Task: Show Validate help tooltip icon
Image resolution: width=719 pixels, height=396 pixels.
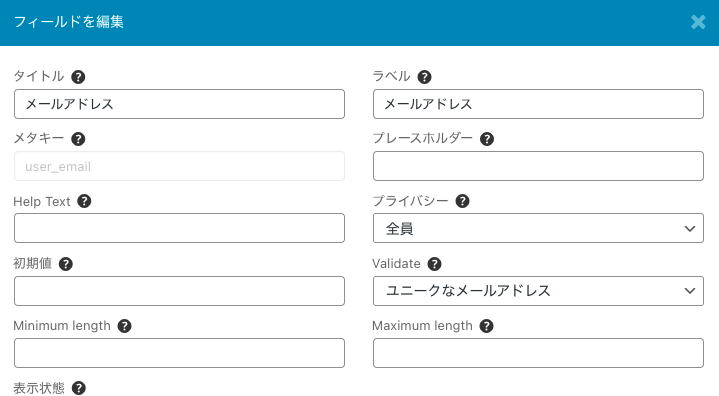Action: coord(435,264)
